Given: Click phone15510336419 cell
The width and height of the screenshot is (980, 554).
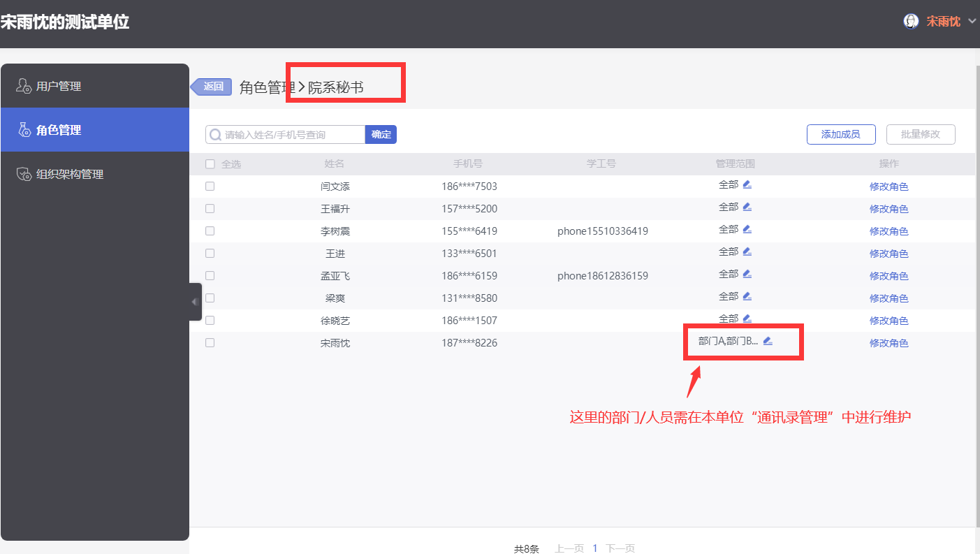Looking at the screenshot, I should (x=603, y=231).
